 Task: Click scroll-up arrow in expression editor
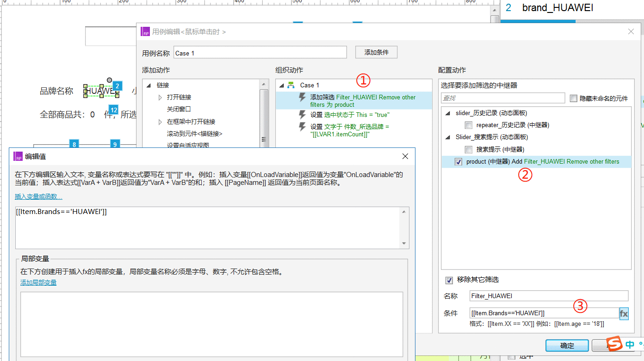coord(405,212)
